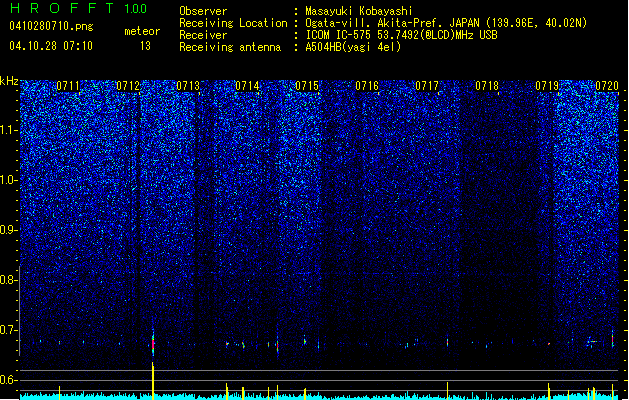The height and width of the screenshot is (400, 629).
Task: Click the 0.8 kHz axis label
Action: [x=8, y=280]
